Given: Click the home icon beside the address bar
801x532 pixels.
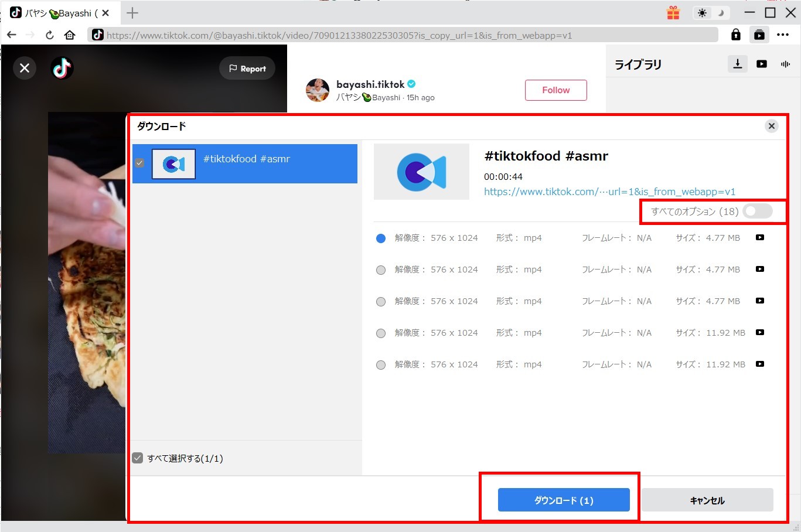Looking at the screenshot, I should (x=70, y=35).
